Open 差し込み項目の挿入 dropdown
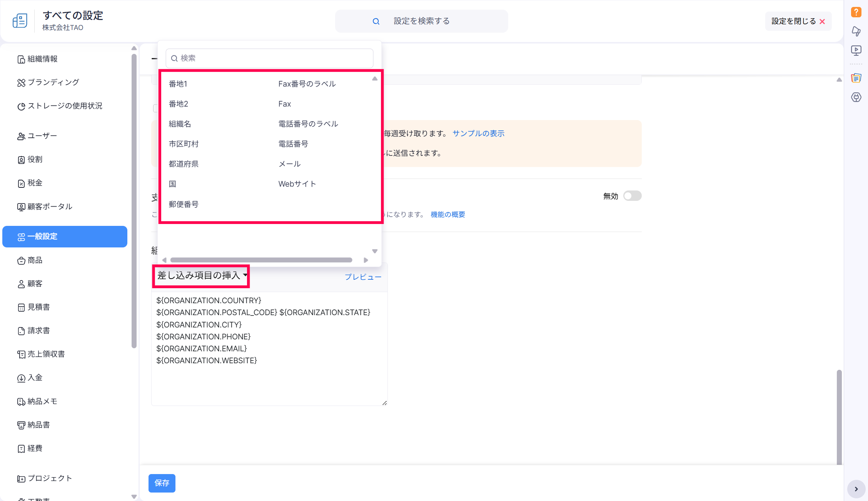 [202, 276]
